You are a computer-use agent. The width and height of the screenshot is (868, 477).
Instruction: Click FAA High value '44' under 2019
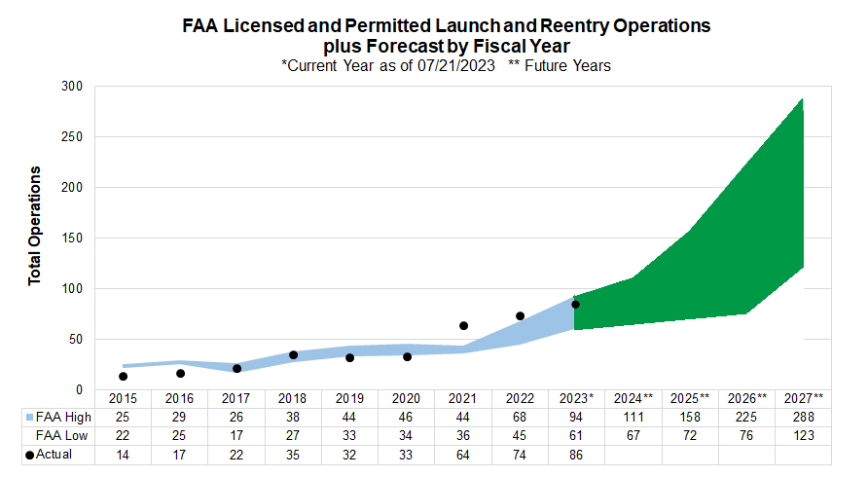click(x=350, y=418)
